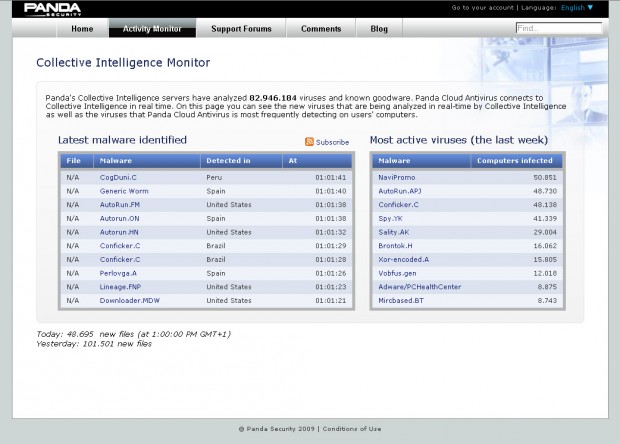Select the 50.851 infected count
The width and height of the screenshot is (620, 444).
pos(545,178)
